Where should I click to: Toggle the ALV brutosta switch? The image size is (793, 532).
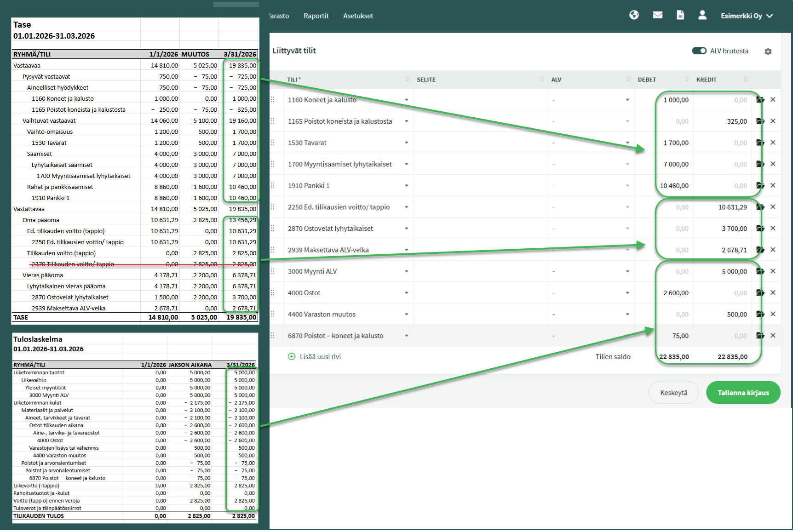(699, 51)
